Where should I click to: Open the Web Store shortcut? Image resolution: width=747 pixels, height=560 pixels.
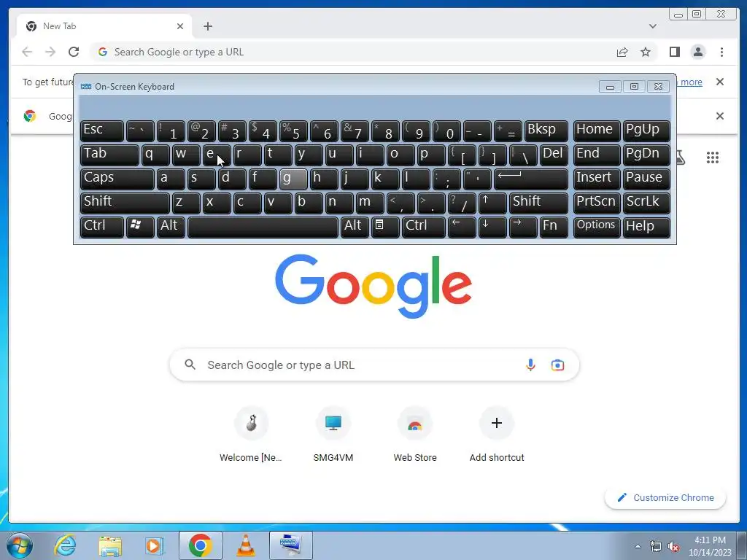[415, 434]
